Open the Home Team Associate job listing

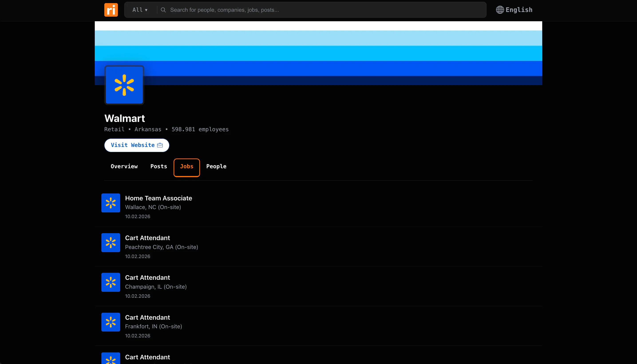point(159,198)
